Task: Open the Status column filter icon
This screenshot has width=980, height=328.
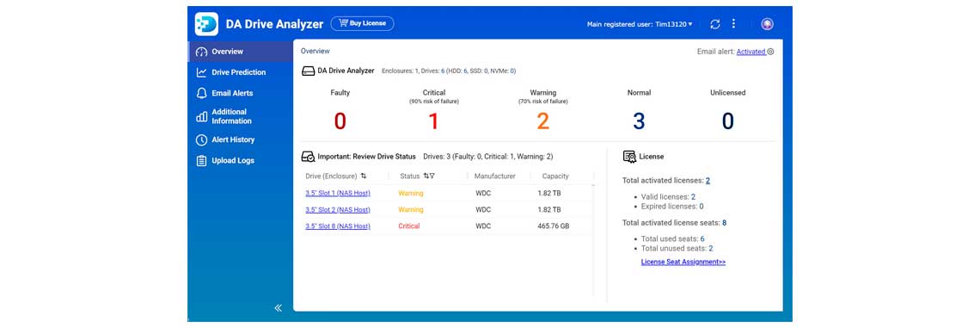Action: tap(432, 176)
